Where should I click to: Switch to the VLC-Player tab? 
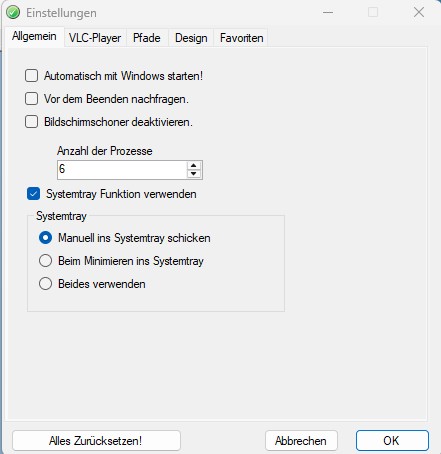[x=95, y=38]
